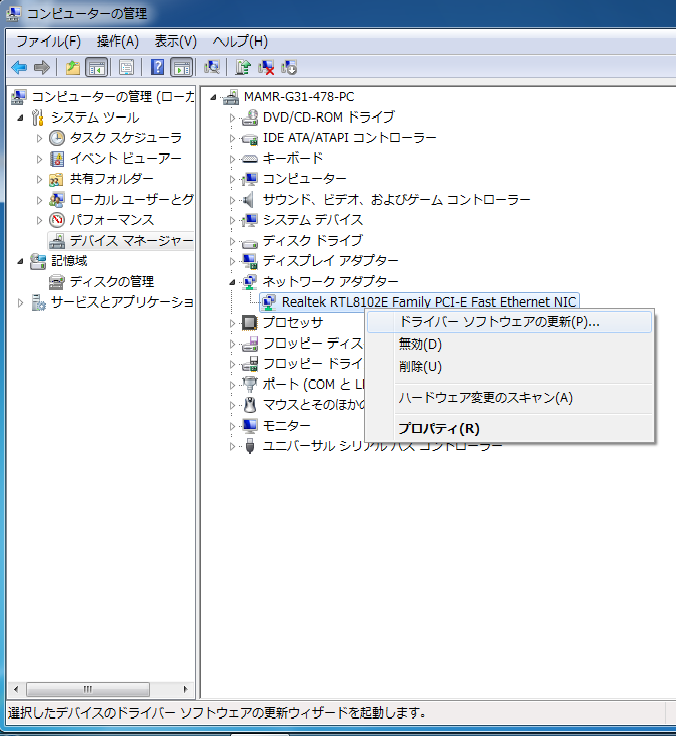The width and height of the screenshot is (676, 736).
Task: Click the left pane horizontal scrollbar
Action: [x=98, y=689]
